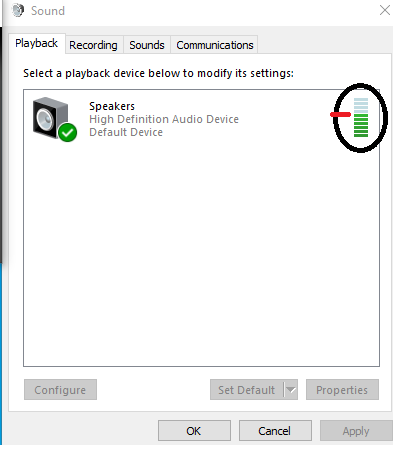Click the Sound dialog title icon
The image size is (393, 460).
(18, 10)
